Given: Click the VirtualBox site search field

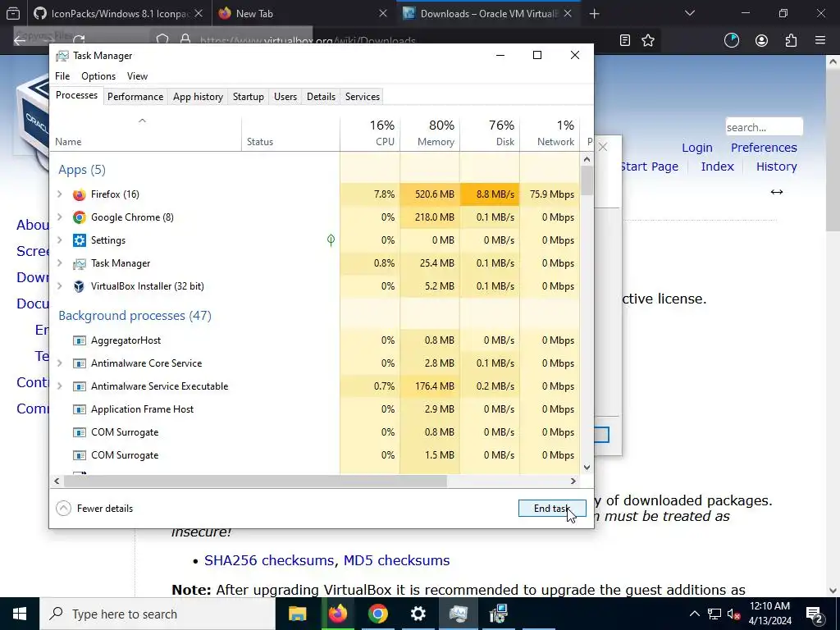Looking at the screenshot, I should point(764,127).
